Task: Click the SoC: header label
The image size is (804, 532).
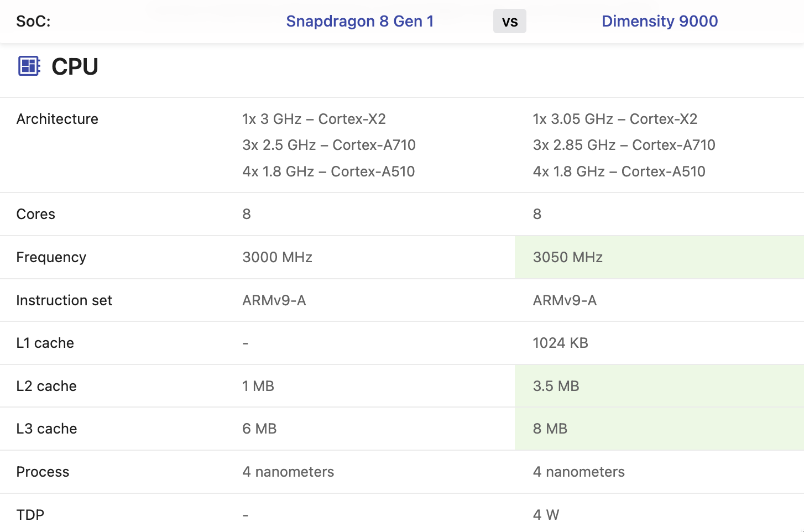Action: pyautogui.click(x=33, y=21)
